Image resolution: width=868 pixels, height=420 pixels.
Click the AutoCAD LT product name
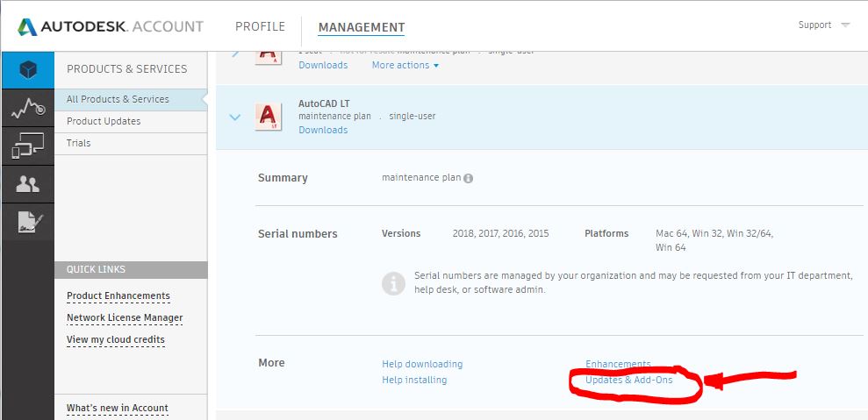pyautogui.click(x=324, y=103)
